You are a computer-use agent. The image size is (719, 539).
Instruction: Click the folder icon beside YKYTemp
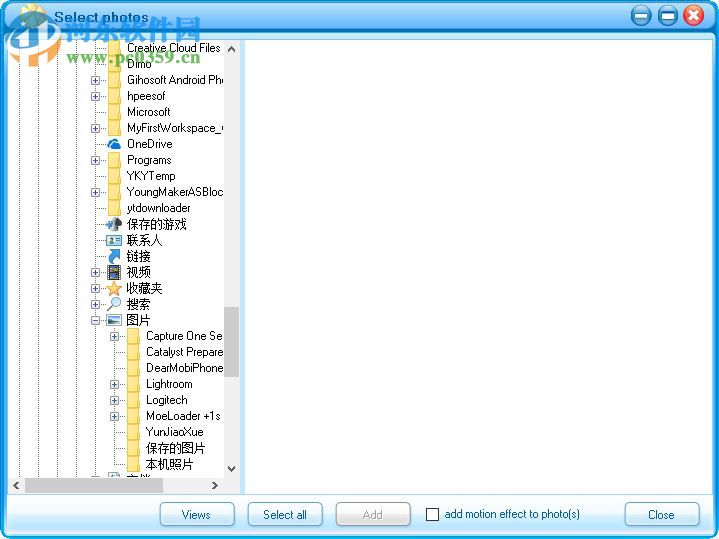(x=114, y=176)
